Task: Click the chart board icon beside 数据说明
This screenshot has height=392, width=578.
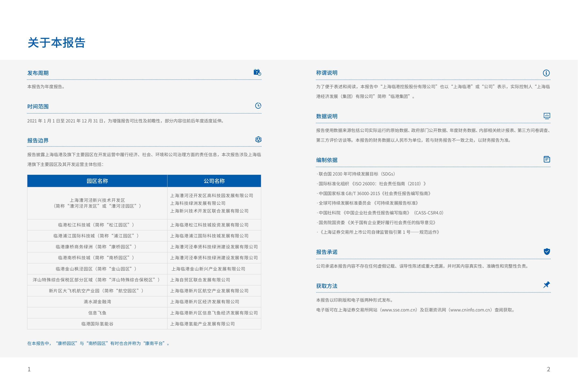Action: click(547, 116)
